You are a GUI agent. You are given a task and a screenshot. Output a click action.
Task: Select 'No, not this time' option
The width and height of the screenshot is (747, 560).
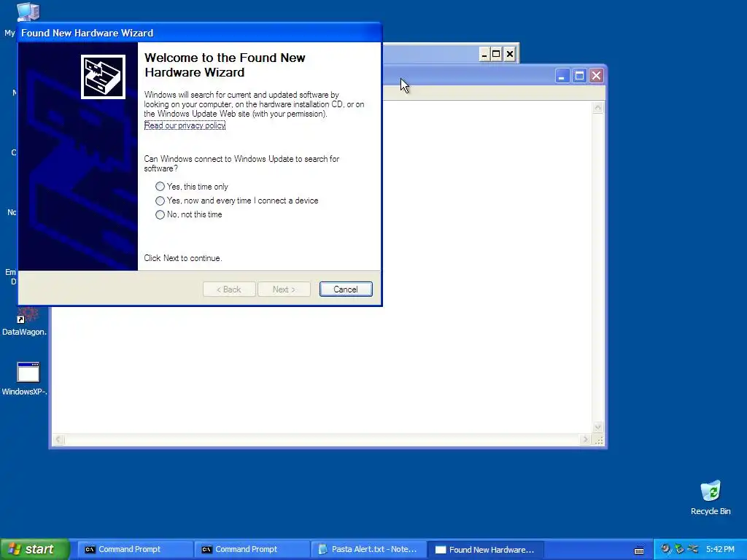pos(189,214)
